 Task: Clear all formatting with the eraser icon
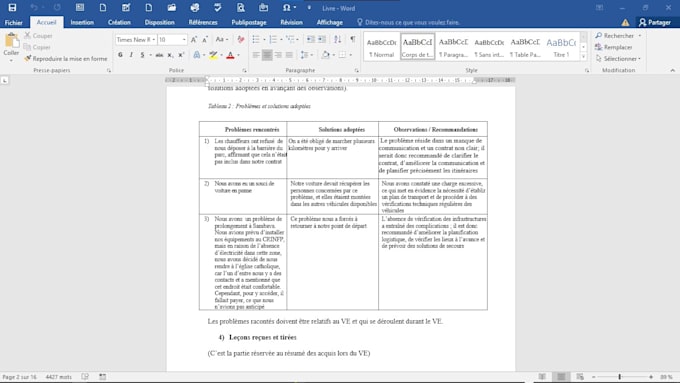point(241,39)
